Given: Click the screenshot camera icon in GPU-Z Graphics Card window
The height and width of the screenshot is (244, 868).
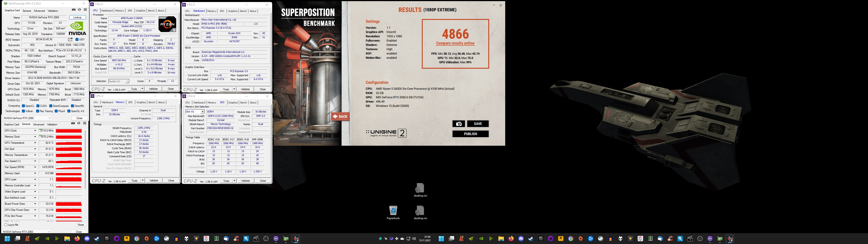Looking at the screenshot, I should (x=74, y=10).
